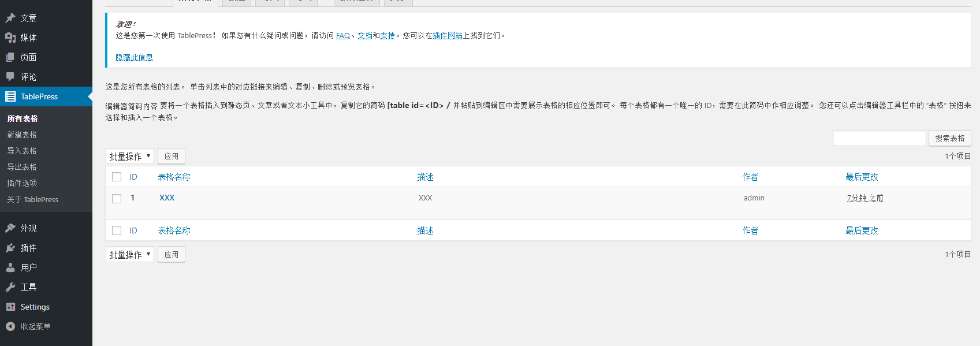Screen dimensions: 980x346
Task: Open the bottom 批量操作 bulk actions dropdown
Action: [x=130, y=254]
